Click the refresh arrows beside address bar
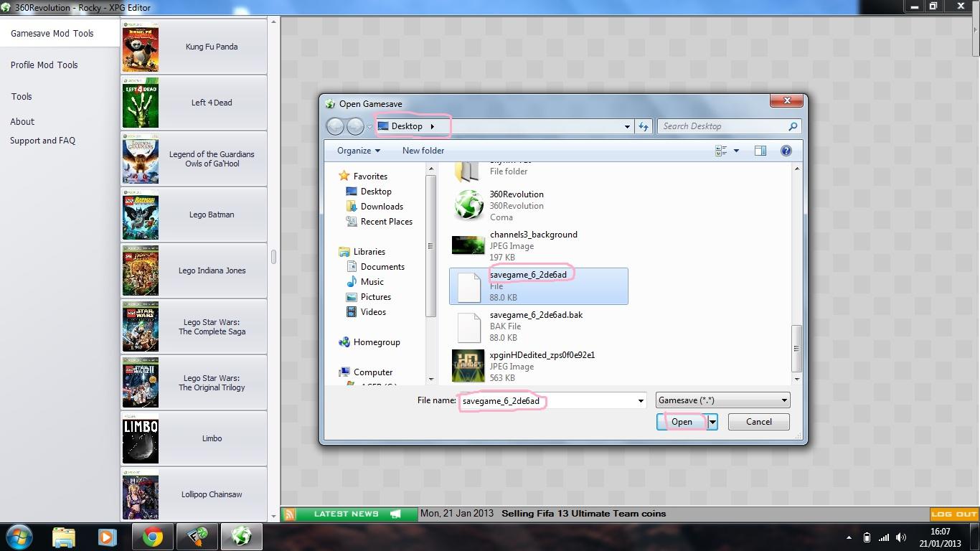The width and height of the screenshot is (980, 551). 644,126
